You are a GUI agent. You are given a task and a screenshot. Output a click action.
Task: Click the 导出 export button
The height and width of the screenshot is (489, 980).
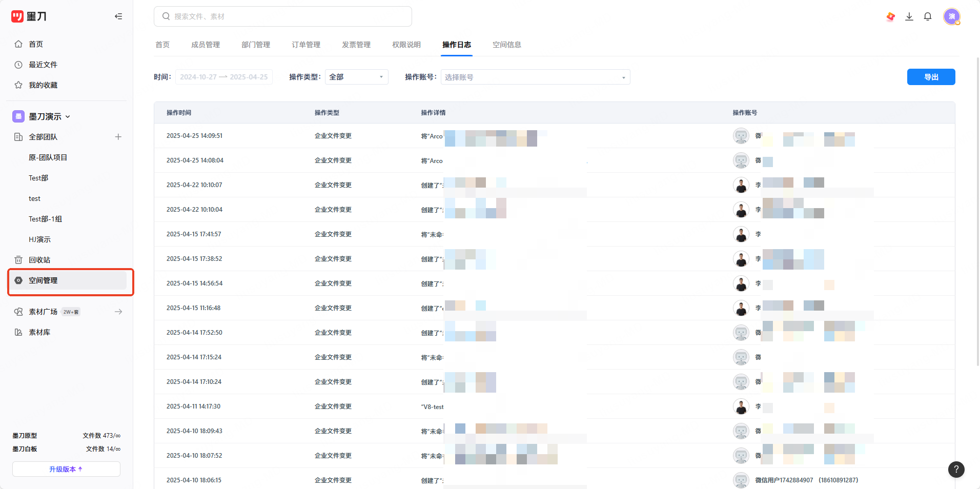point(931,77)
